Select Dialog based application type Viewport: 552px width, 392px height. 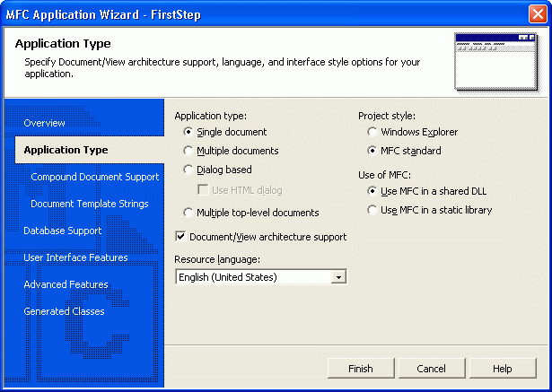point(188,170)
